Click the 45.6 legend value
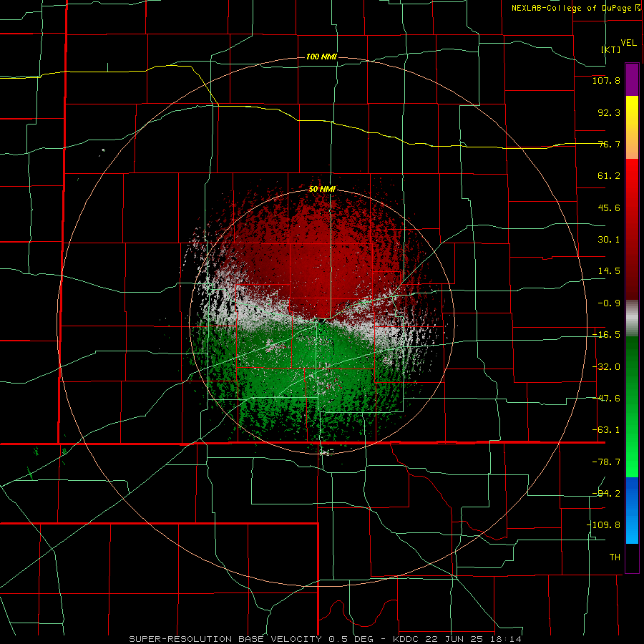Viewport: 644px width, 644px height. 609,208
